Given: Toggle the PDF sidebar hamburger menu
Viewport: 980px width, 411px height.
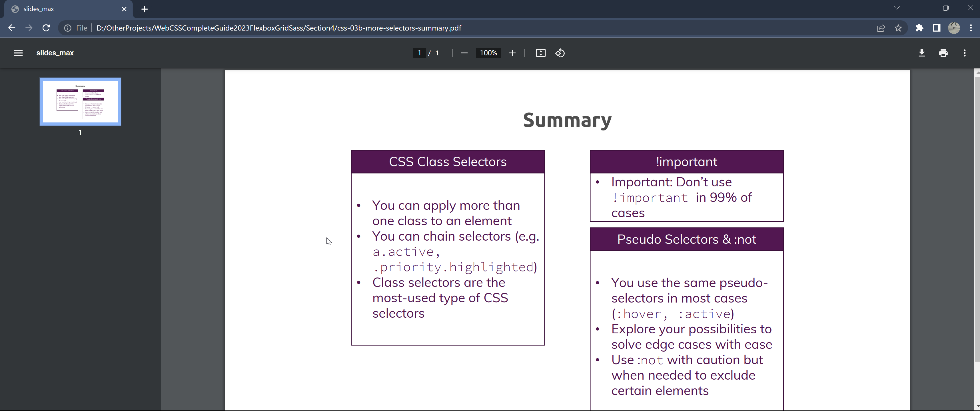Looking at the screenshot, I should tap(18, 53).
